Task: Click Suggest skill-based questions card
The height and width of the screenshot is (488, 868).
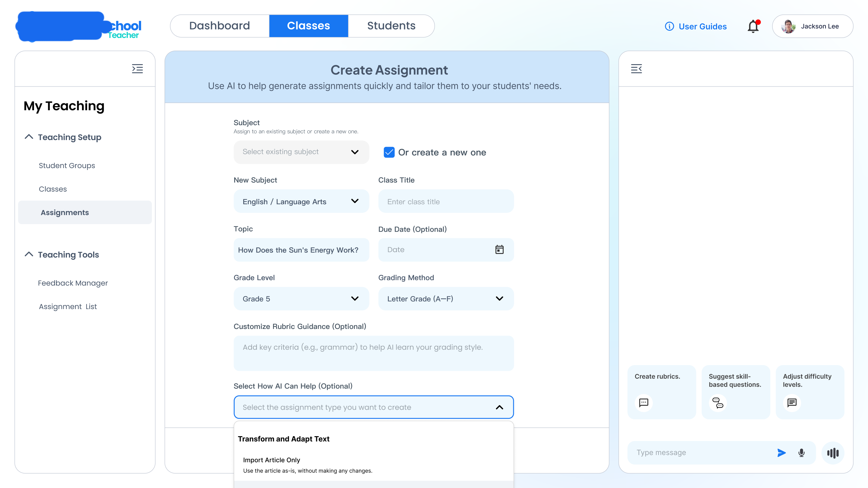Action: coord(736,392)
